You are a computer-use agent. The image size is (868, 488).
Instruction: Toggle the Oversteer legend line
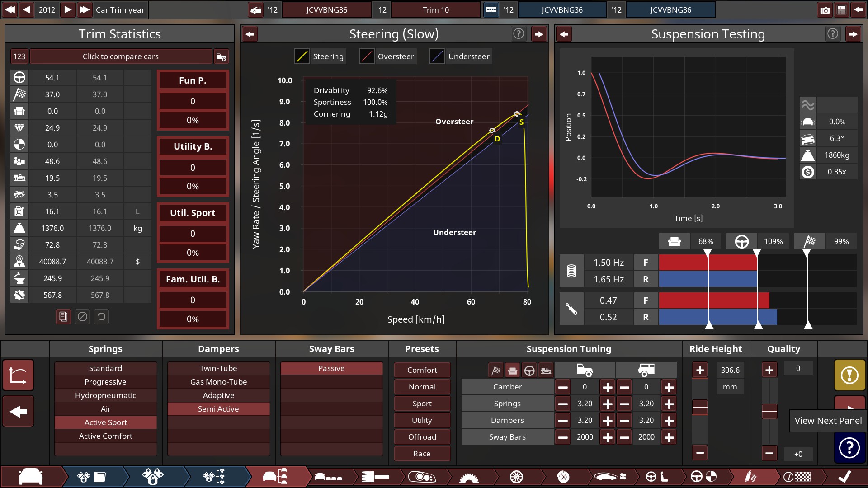pyautogui.click(x=367, y=56)
